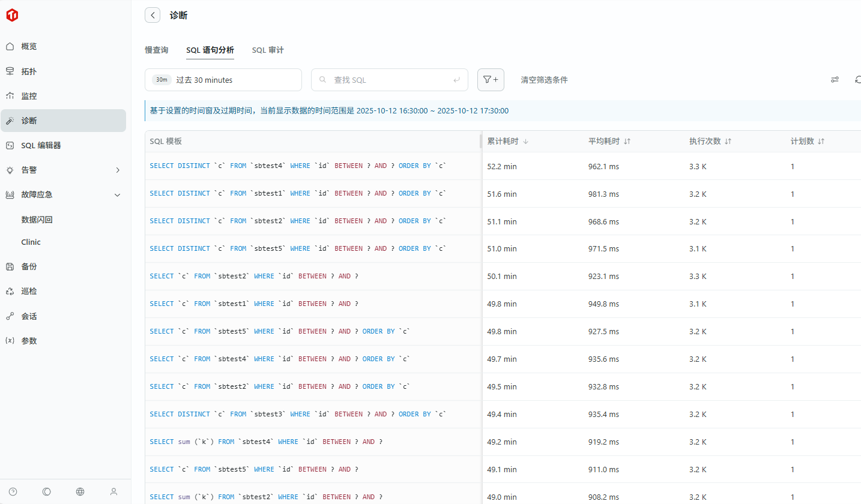Viewport: 861px width, 504px height.
Task: Click the refresh icon at top right
Action: (x=857, y=80)
